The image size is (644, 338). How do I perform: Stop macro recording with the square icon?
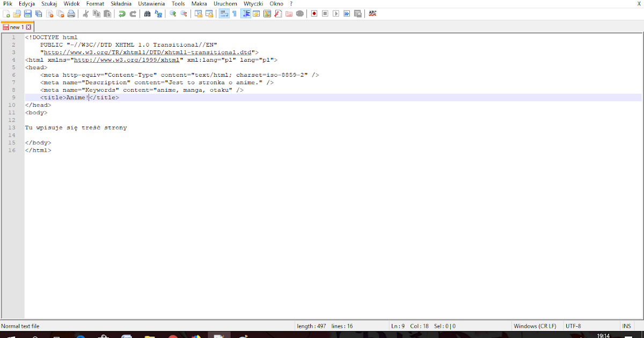point(325,13)
